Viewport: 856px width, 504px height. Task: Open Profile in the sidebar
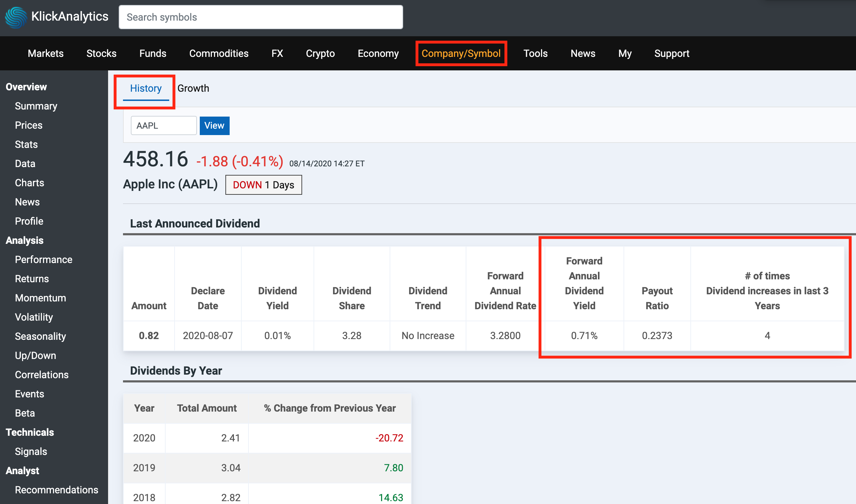point(29,221)
